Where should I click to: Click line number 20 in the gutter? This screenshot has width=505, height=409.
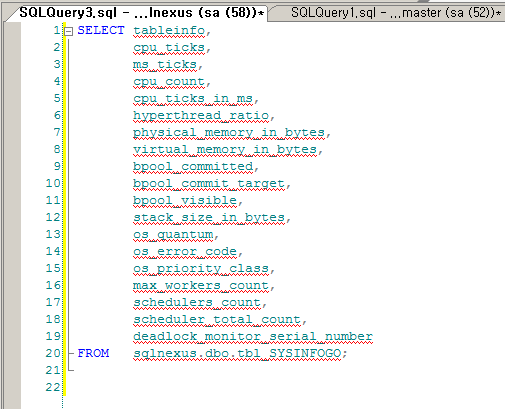click(53, 353)
